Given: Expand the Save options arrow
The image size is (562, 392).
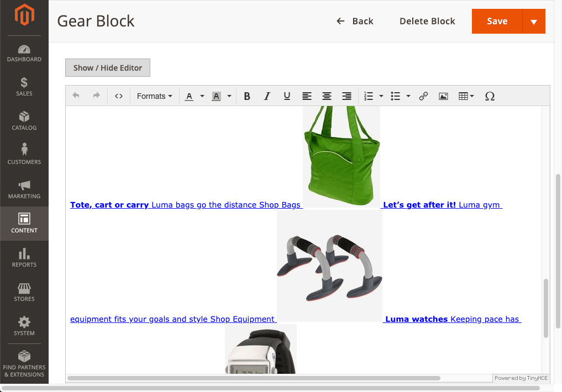Looking at the screenshot, I should pos(534,22).
